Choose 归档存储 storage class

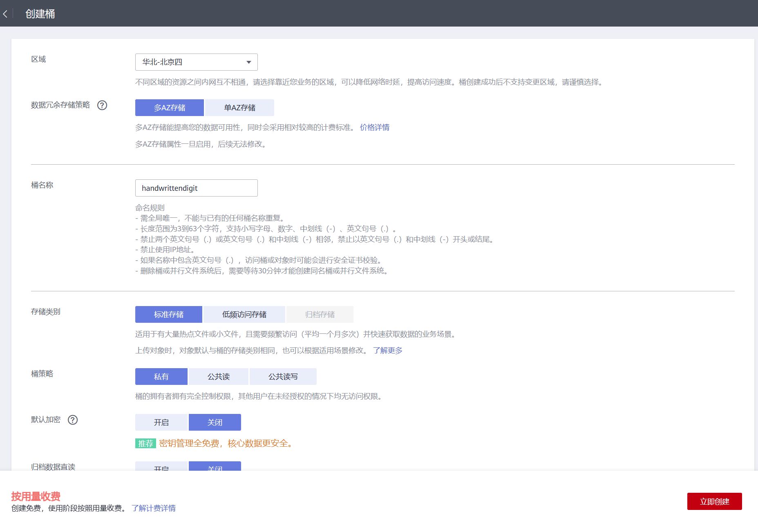coord(320,315)
